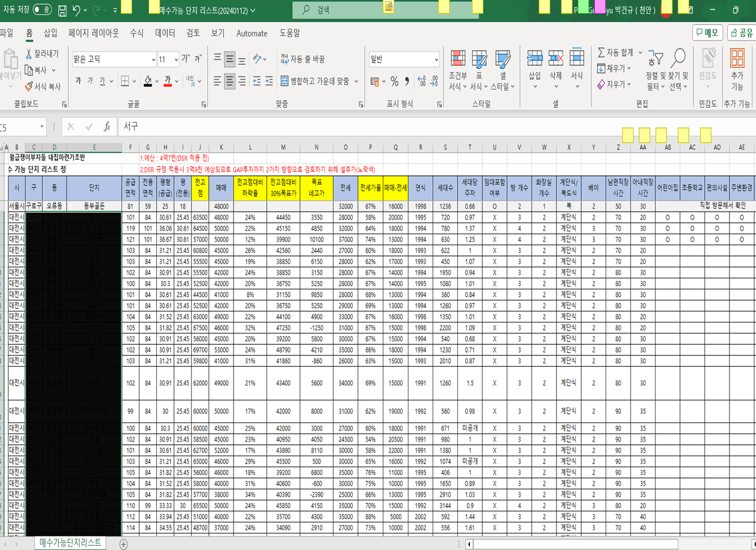Open the 검토 tab
The height and width of the screenshot is (550, 756).
coord(193,33)
